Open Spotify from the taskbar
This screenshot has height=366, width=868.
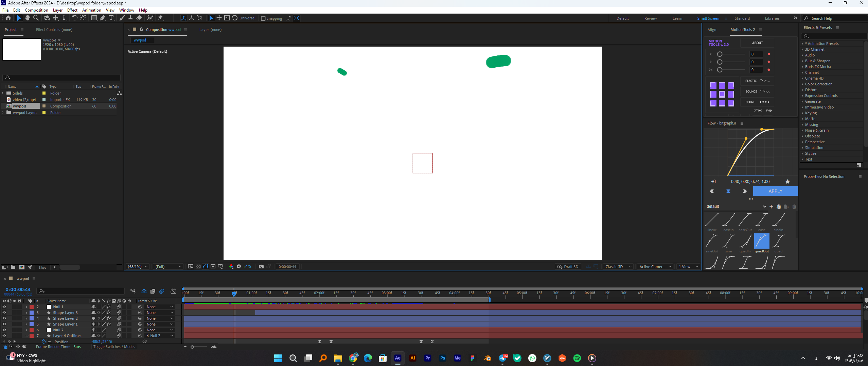[x=577, y=358]
